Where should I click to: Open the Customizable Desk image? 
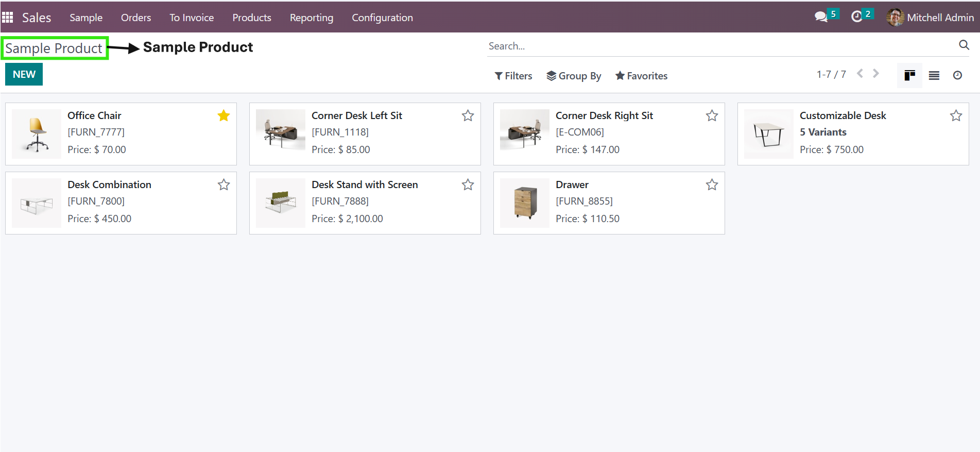click(769, 134)
